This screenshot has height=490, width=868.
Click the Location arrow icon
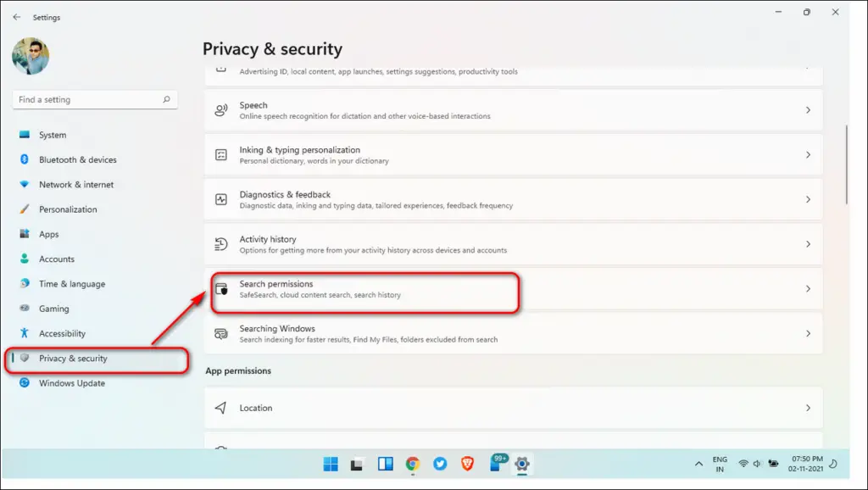[220, 408]
